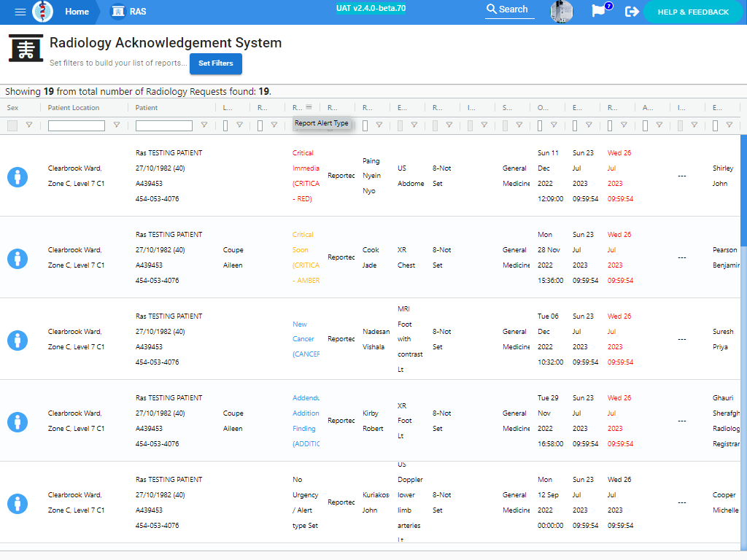Click the US Abdomen exam cell
Viewport: 747px width, 560px height.
point(411,176)
